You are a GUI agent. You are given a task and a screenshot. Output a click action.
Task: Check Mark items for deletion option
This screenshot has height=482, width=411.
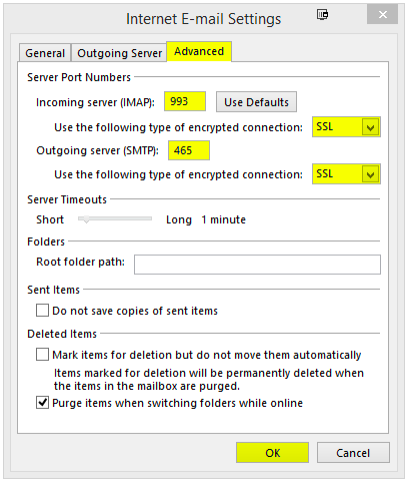42,355
